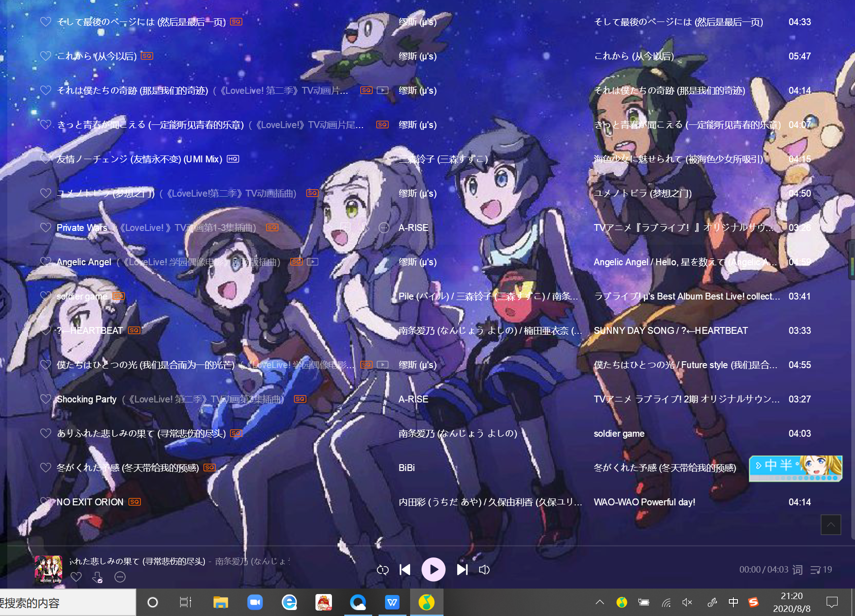The width and height of the screenshot is (855, 616).
Task: Open the MV for それは僕たちの奇跡
Action: click(383, 91)
